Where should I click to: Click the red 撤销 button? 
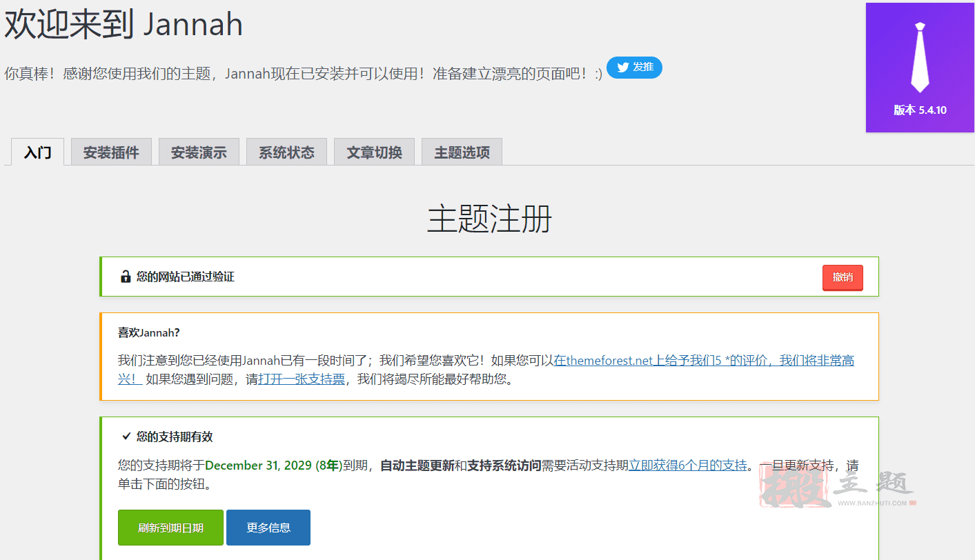843,277
